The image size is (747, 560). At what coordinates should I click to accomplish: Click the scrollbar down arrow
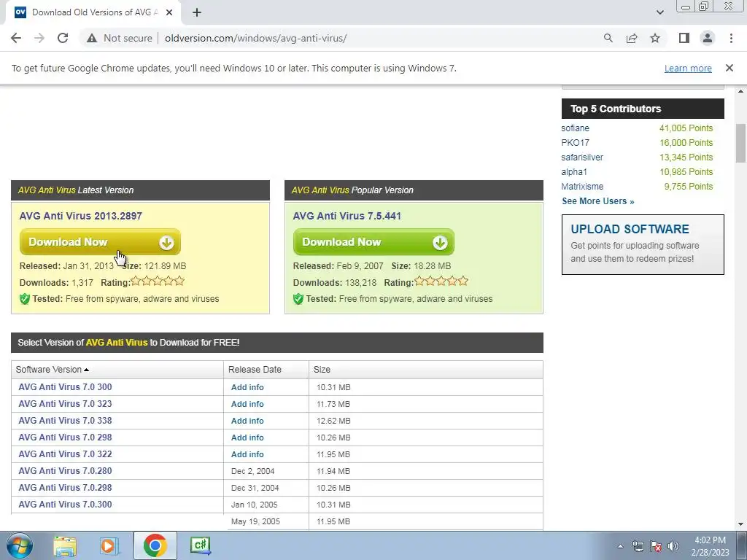tap(740, 524)
